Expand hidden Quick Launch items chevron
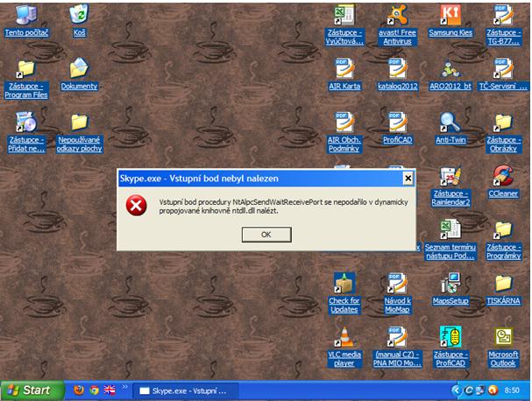The height and width of the screenshot is (401, 532). [124, 388]
